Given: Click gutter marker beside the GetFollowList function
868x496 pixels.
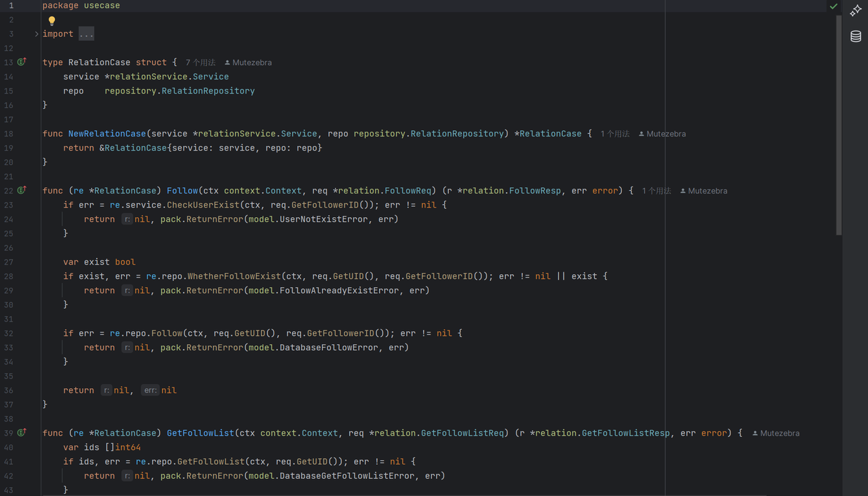Looking at the screenshot, I should pos(22,432).
